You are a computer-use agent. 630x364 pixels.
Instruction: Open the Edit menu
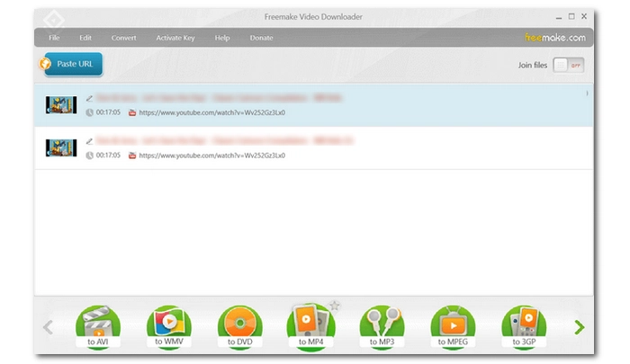click(85, 38)
